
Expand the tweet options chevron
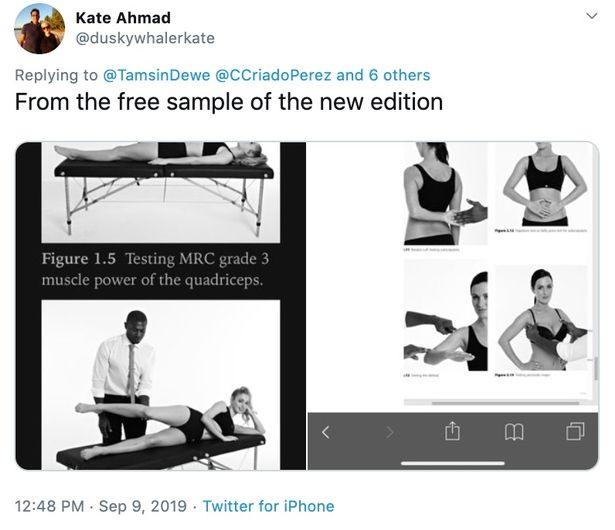591,17
